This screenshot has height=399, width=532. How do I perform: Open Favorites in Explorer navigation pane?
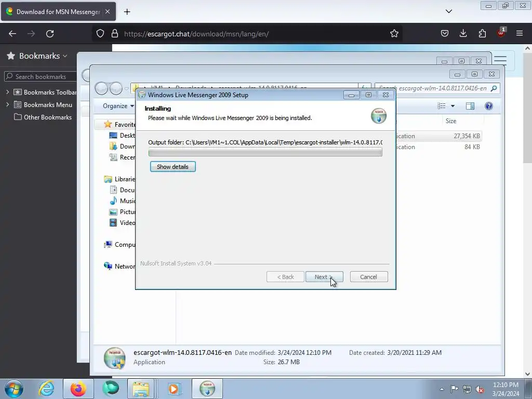[120, 124]
